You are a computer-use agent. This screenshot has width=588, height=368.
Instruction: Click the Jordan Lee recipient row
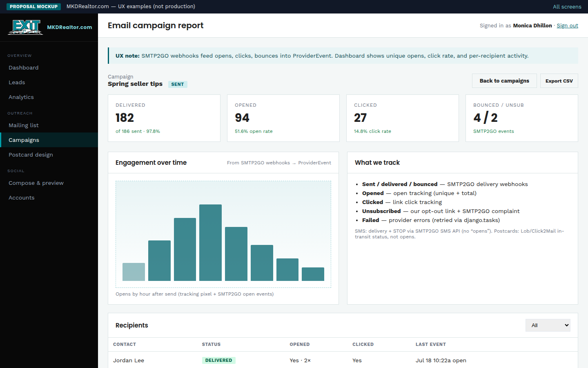[343, 360]
